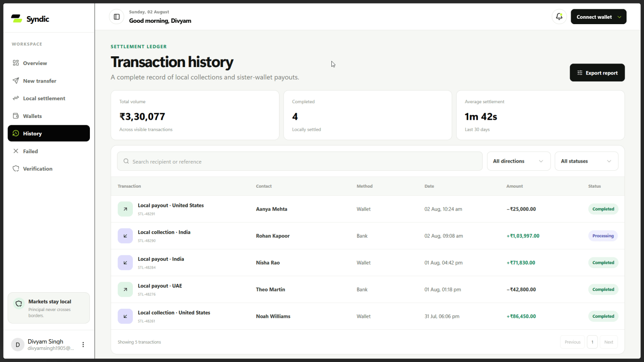Click the shield icon in Markets stay local card
This screenshot has height=362, width=644.
click(19, 304)
